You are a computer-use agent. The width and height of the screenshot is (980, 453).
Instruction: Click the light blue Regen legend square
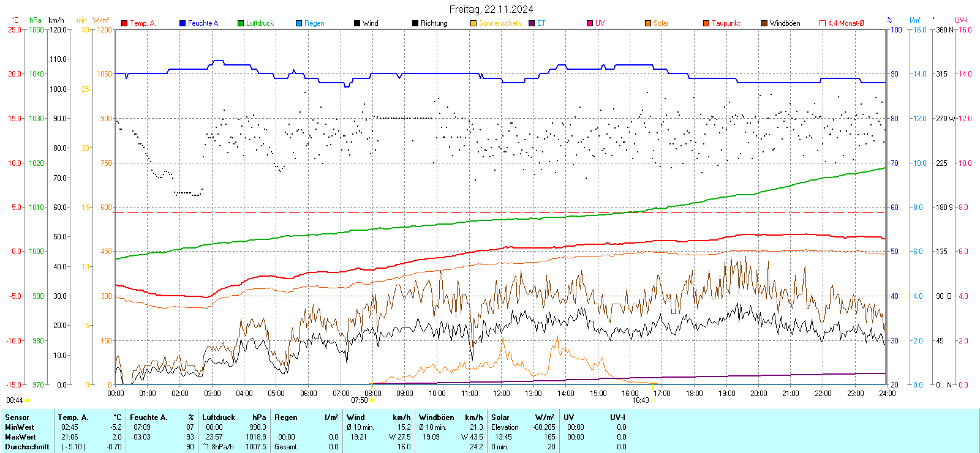pyautogui.click(x=299, y=23)
